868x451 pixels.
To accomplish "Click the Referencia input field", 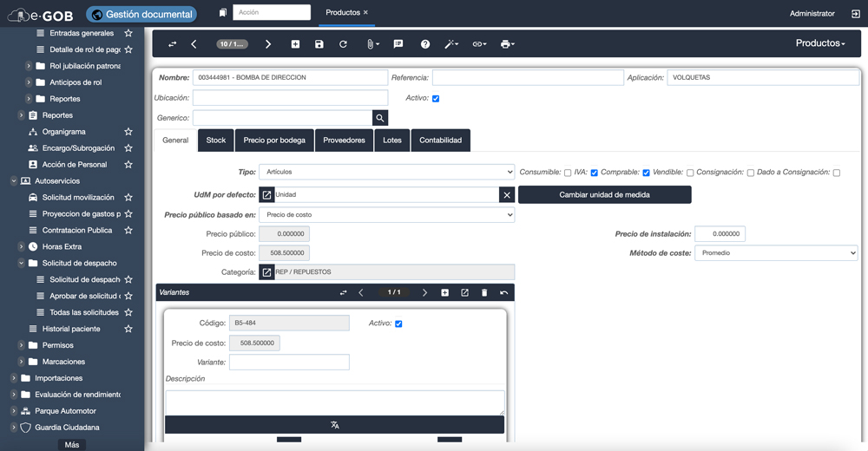I will click(x=527, y=78).
